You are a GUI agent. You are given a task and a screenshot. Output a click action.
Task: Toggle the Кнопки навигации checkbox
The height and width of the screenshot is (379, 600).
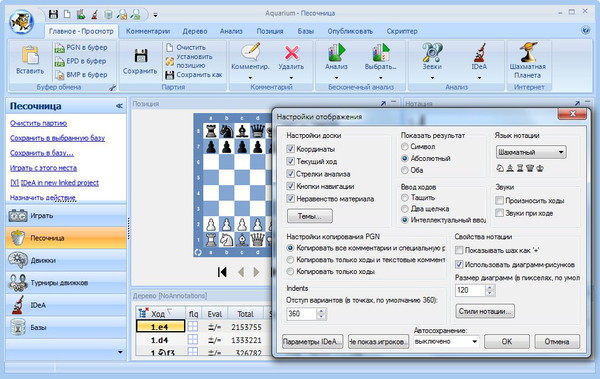pyautogui.click(x=290, y=186)
